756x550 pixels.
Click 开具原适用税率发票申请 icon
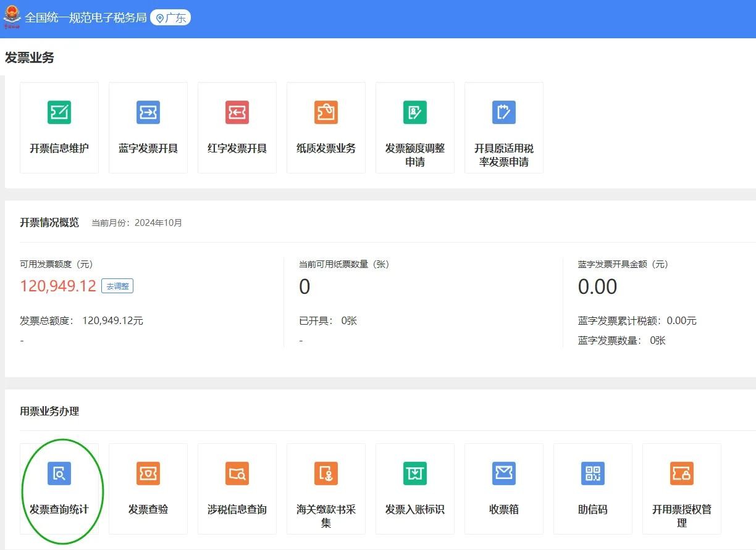(x=504, y=112)
